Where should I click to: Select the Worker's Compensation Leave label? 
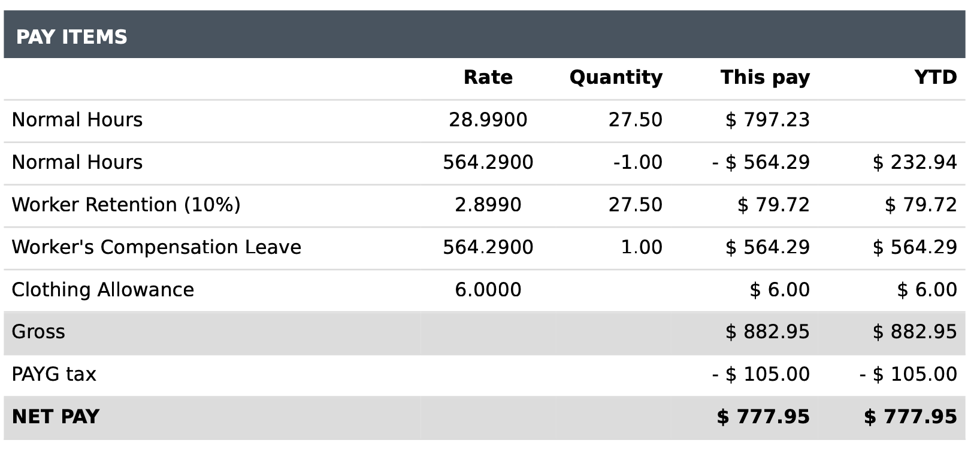pyautogui.click(x=156, y=247)
